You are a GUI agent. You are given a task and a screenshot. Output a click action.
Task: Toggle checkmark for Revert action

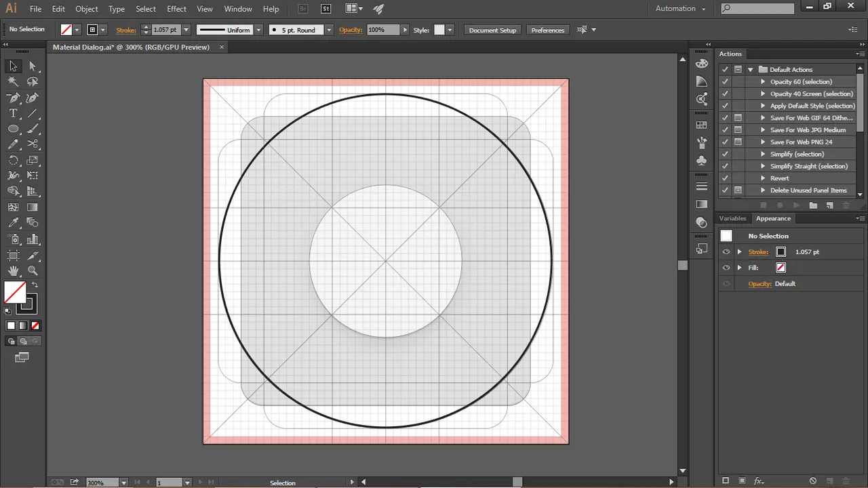[x=725, y=178]
